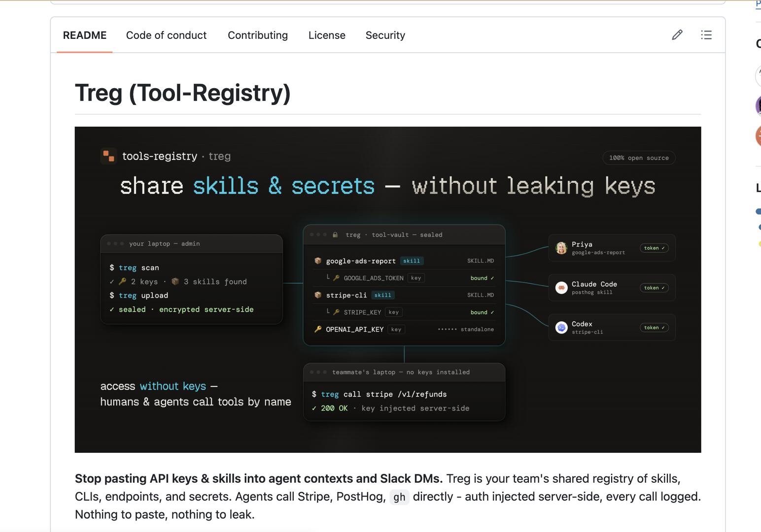
Task: Click Priya's avatar in the banner
Action: tap(561, 248)
